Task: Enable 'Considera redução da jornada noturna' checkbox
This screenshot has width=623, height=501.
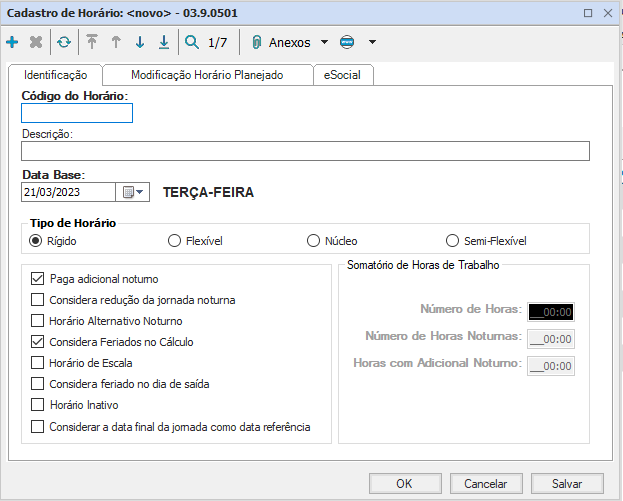Action: tap(38, 300)
